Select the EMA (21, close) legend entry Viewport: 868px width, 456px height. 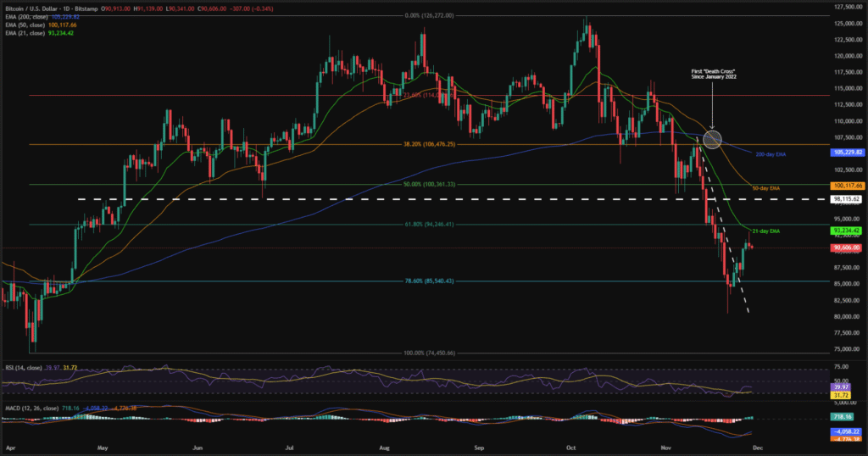[39, 33]
